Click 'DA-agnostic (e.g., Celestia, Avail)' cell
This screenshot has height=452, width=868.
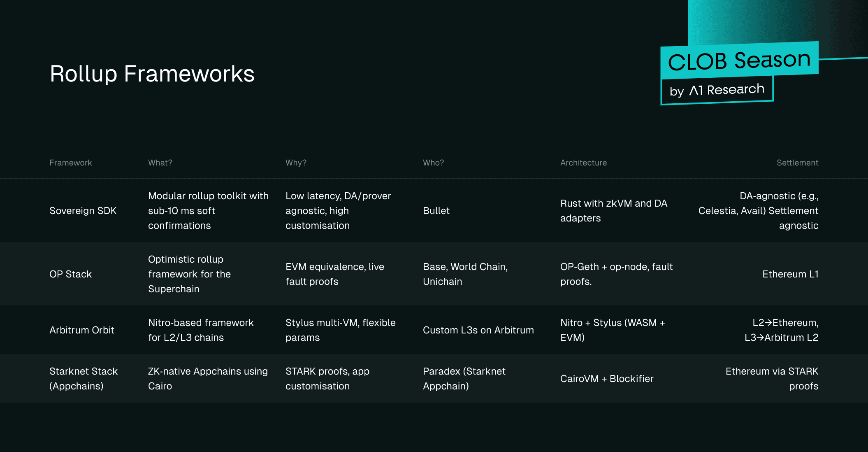click(758, 211)
